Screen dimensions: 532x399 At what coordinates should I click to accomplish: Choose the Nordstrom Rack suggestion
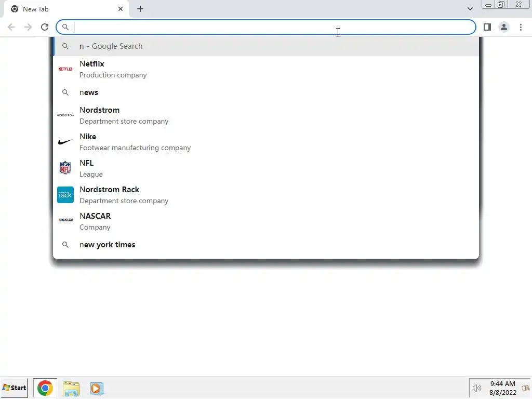pyautogui.click(x=266, y=195)
